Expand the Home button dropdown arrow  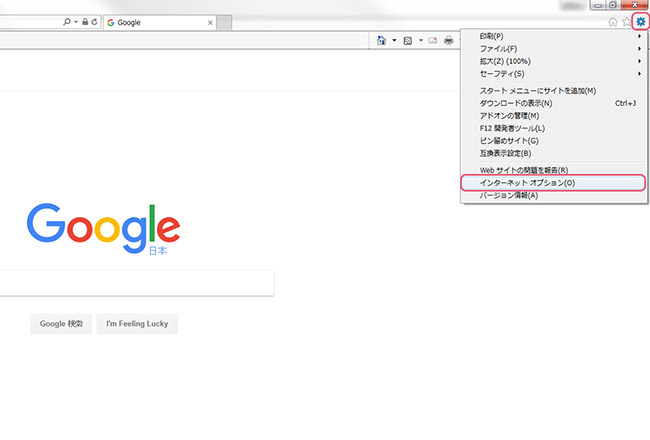(x=394, y=40)
